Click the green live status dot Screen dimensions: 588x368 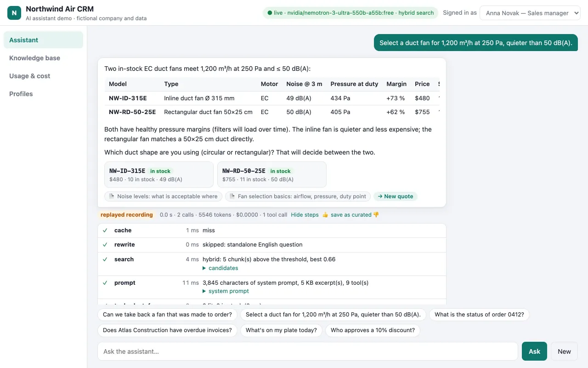[270, 13]
